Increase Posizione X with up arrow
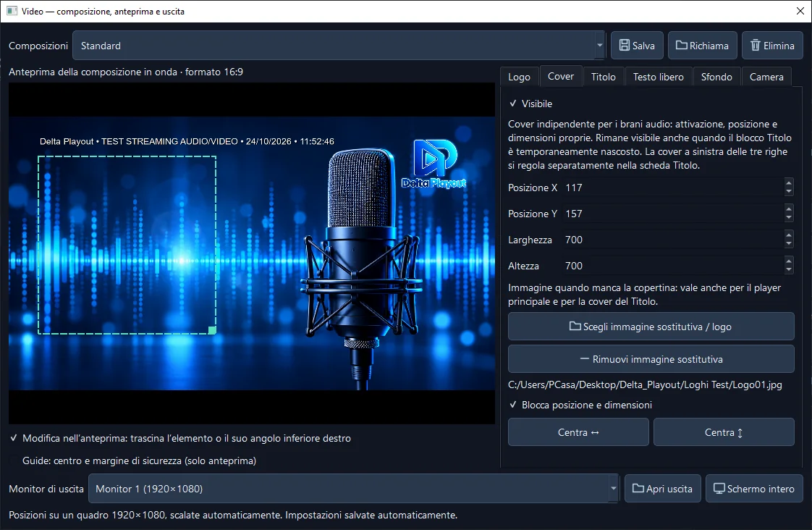Viewport: 812px width, 530px height. click(789, 183)
